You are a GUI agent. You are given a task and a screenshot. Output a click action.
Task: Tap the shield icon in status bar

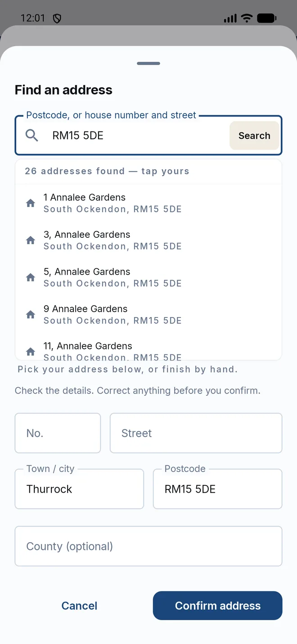(57, 18)
